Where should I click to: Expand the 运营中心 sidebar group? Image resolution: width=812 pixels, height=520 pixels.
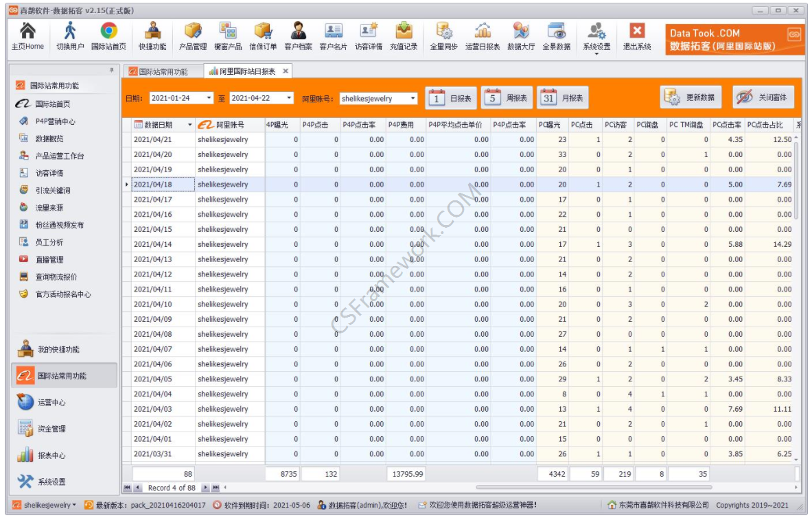(x=65, y=402)
